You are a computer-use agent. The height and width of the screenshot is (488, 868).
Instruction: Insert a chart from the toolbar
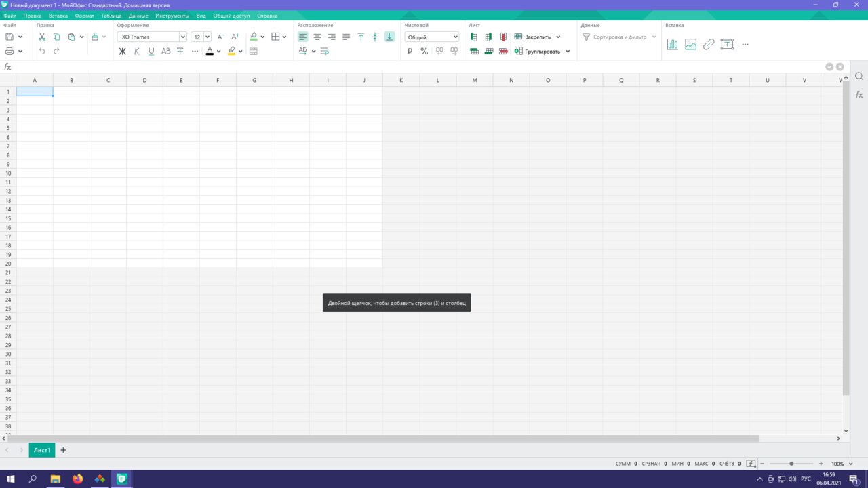click(672, 44)
